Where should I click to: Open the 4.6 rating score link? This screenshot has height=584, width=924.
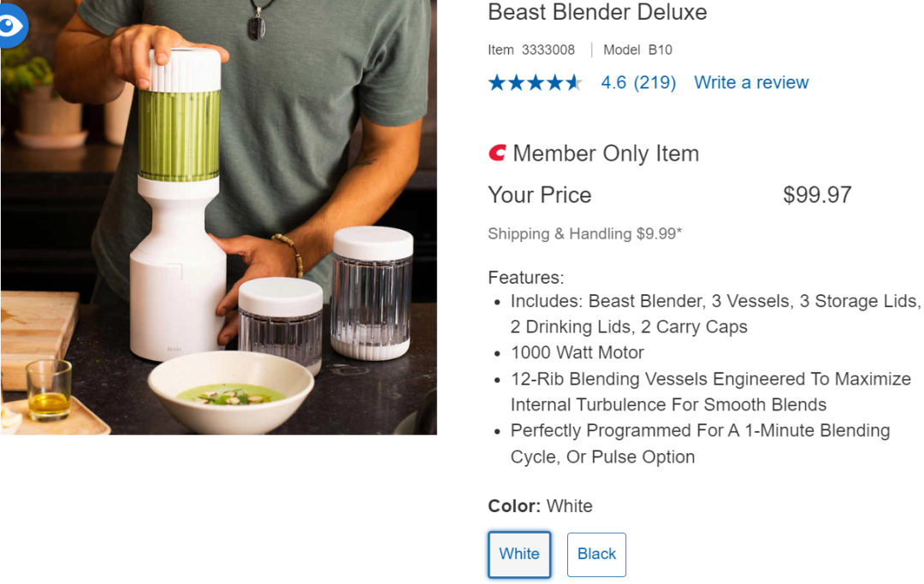(x=613, y=82)
